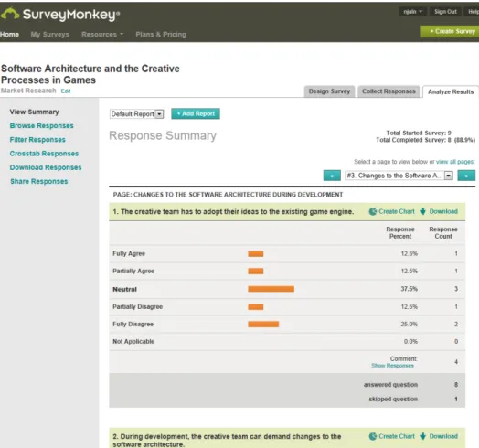Click the answered question label
Image resolution: width=479 pixels, height=448 pixels.
click(x=390, y=385)
